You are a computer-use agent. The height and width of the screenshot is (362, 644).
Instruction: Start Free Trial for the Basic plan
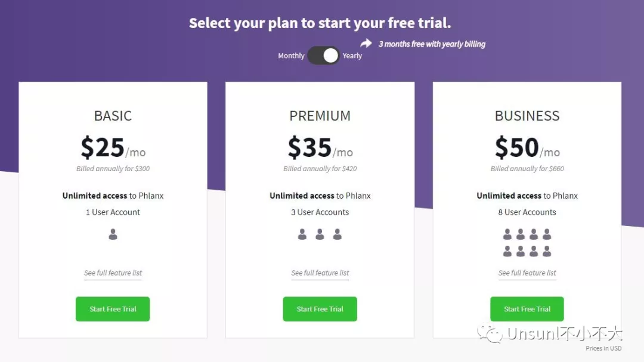[113, 309]
